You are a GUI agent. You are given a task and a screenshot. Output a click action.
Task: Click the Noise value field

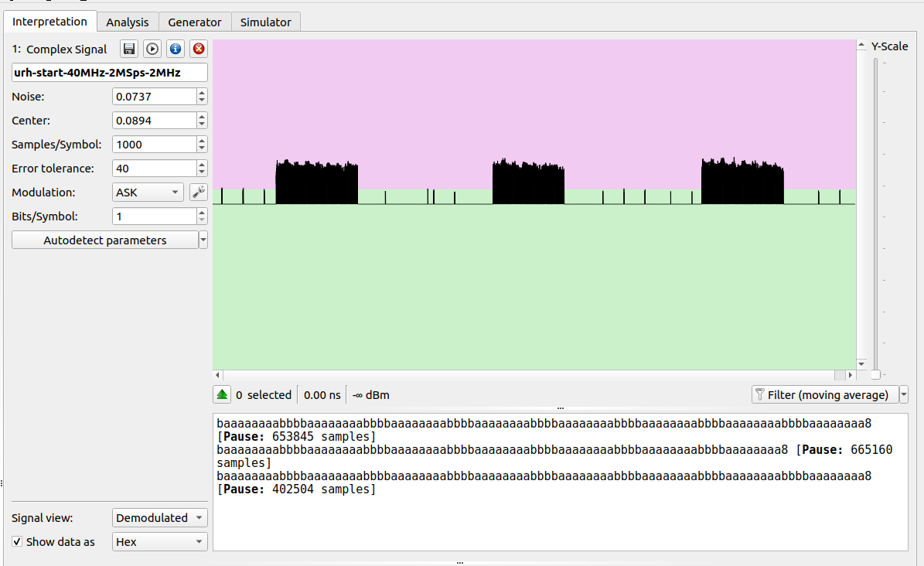click(155, 96)
